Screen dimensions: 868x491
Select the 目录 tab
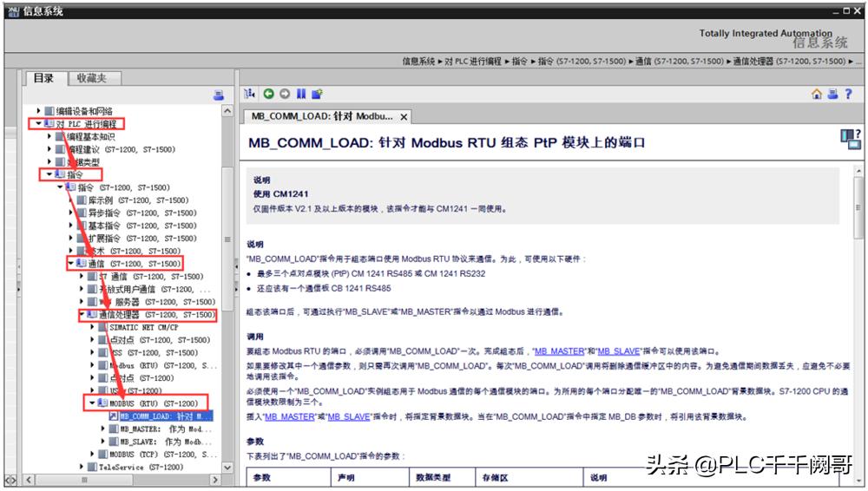click(x=43, y=78)
